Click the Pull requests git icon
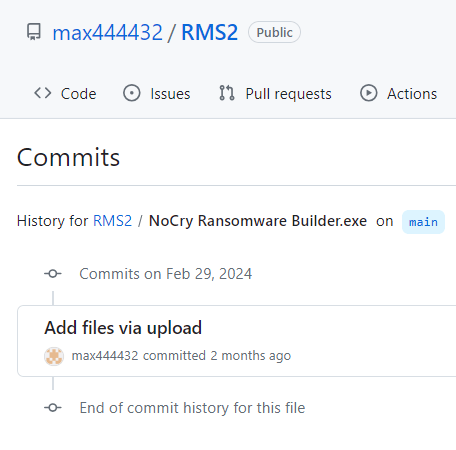 click(x=227, y=93)
